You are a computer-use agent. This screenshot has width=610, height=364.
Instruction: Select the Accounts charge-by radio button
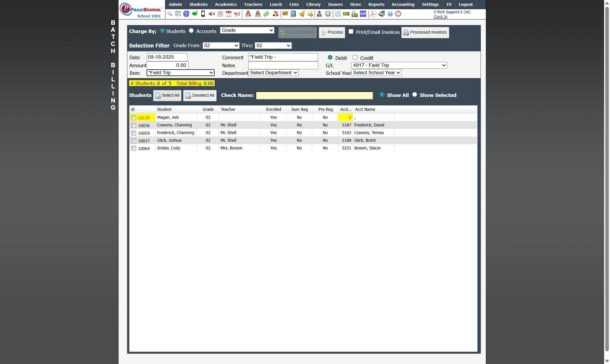[191, 31]
